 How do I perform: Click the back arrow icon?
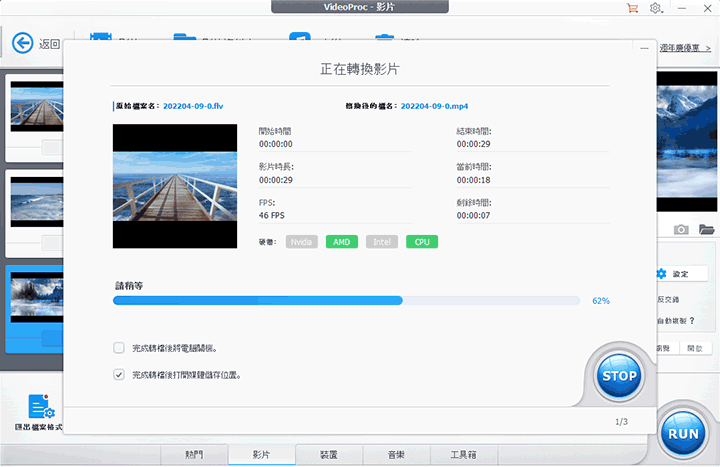(x=22, y=44)
